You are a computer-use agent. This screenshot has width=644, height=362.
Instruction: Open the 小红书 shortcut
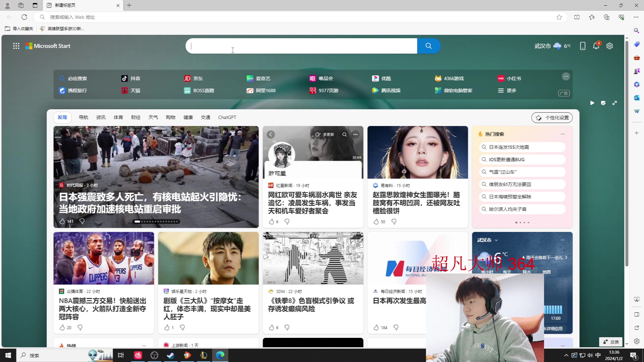[x=509, y=78]
